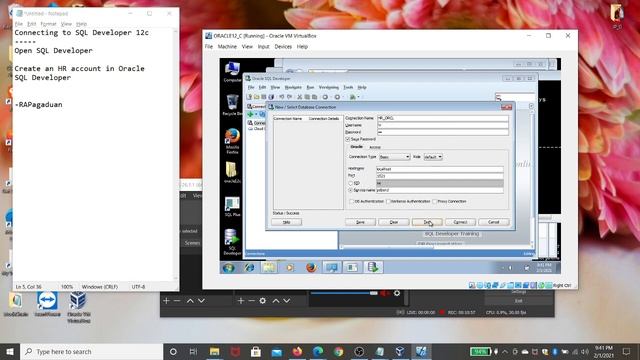Open VirtualBox Machine menu
The width and height of the screenshot is (640, 360).
click(227, 47)
